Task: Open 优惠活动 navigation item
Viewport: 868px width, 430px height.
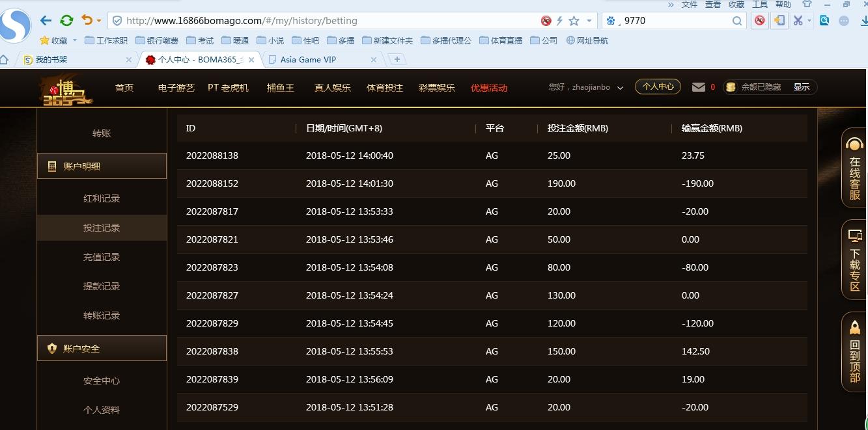Action: pos(489,88)
